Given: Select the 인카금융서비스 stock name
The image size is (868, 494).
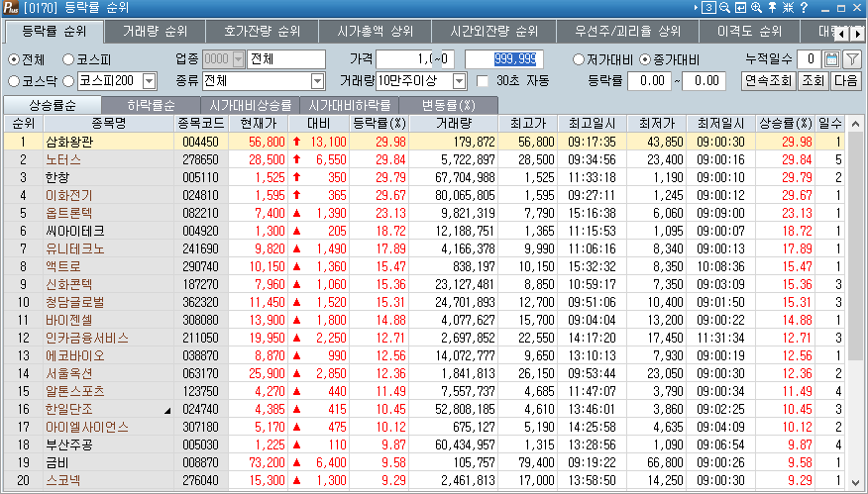Looking at the screenshot, I should (87, 338).
